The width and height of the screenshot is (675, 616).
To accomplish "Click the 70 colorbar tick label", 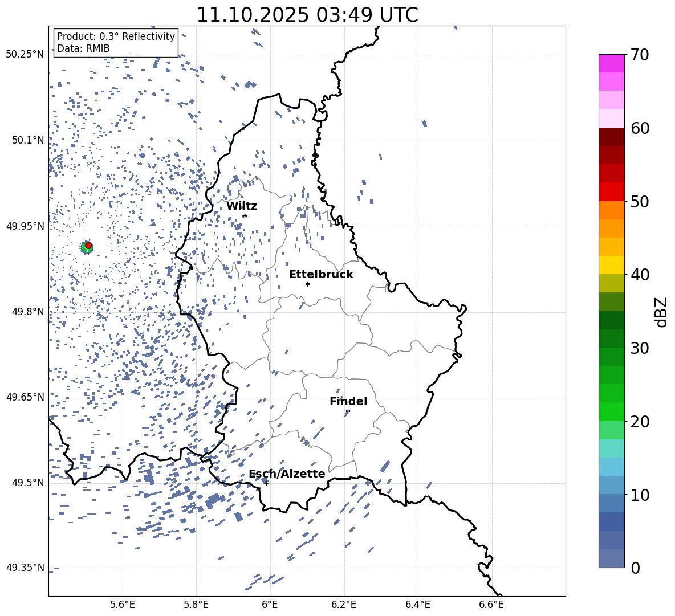I will click(x=640, y=55).
